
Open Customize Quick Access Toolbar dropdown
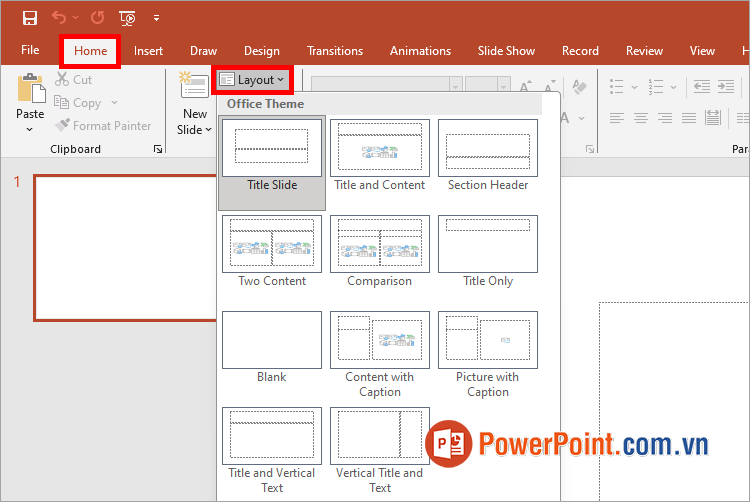pos(156,18)
